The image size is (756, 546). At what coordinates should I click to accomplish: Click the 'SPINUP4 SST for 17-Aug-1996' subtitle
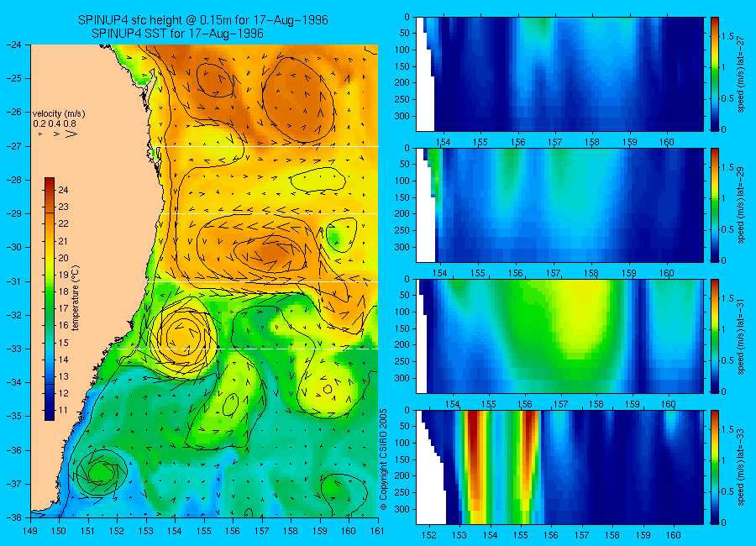[177, 34]
